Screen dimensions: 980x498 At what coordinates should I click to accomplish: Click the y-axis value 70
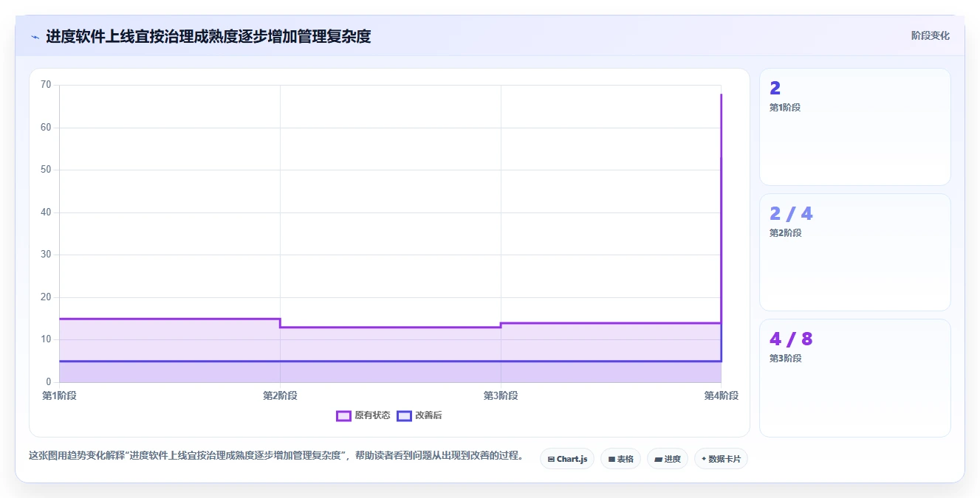point(46,85)
